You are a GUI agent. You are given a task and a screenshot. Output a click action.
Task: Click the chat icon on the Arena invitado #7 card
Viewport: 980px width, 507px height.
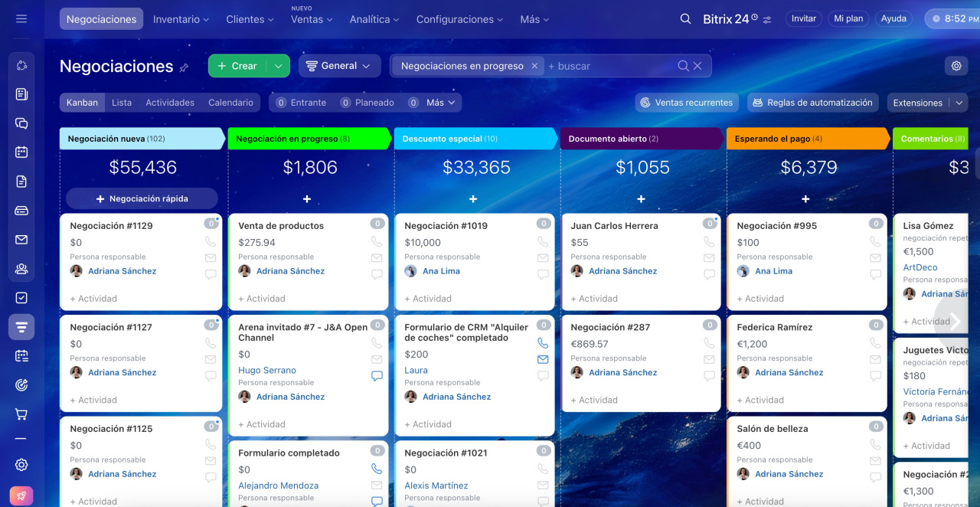point(377,376)
